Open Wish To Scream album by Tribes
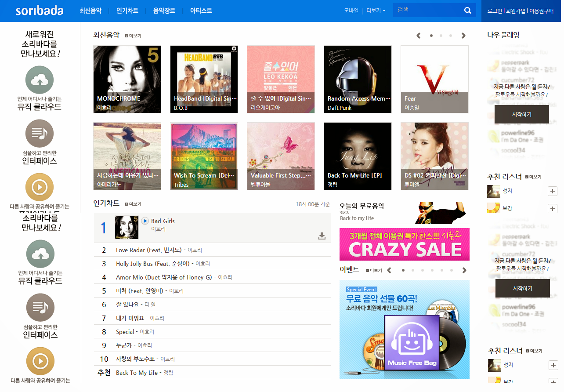The height and width of the screenshot is (392, 564). point(204,156)
